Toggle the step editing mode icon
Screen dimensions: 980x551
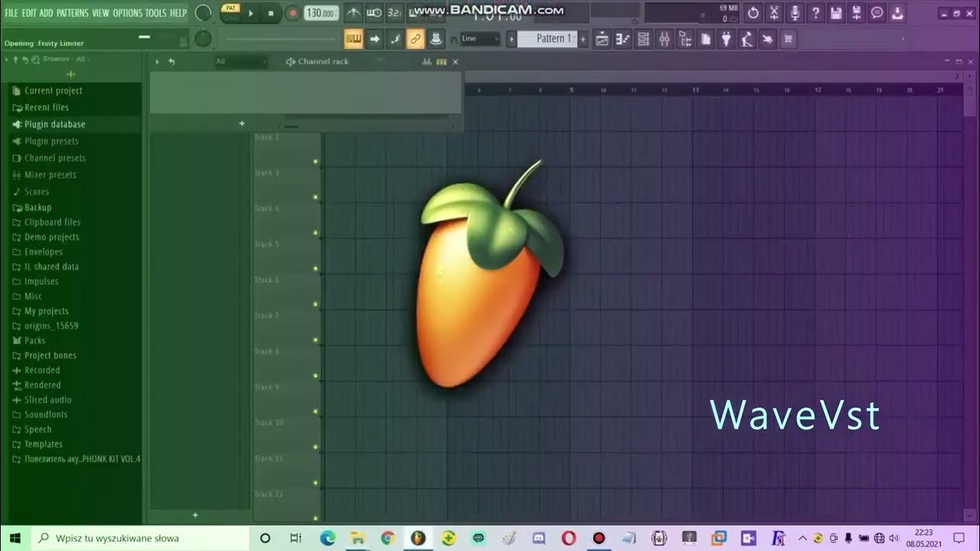pos(395,38)
